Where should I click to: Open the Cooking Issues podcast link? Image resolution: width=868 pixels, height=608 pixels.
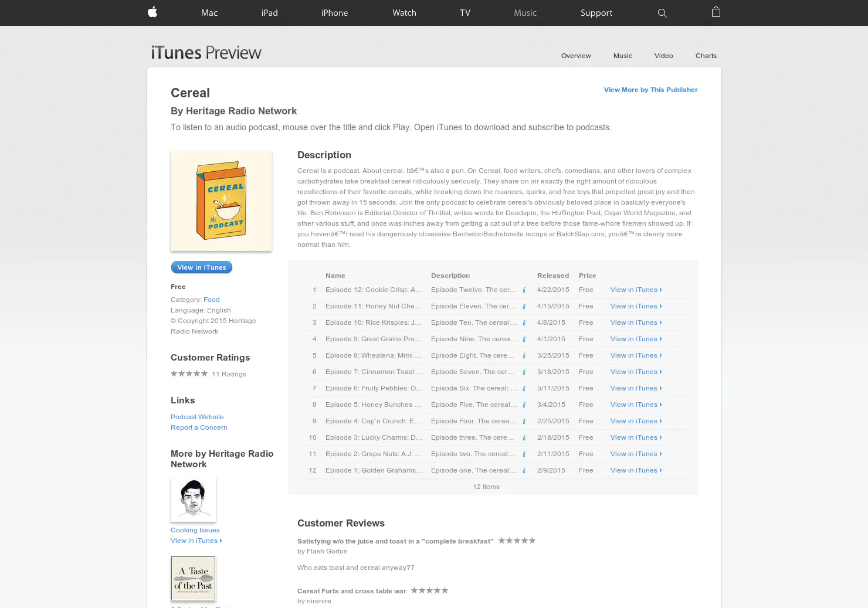click(x=195, y=530)
